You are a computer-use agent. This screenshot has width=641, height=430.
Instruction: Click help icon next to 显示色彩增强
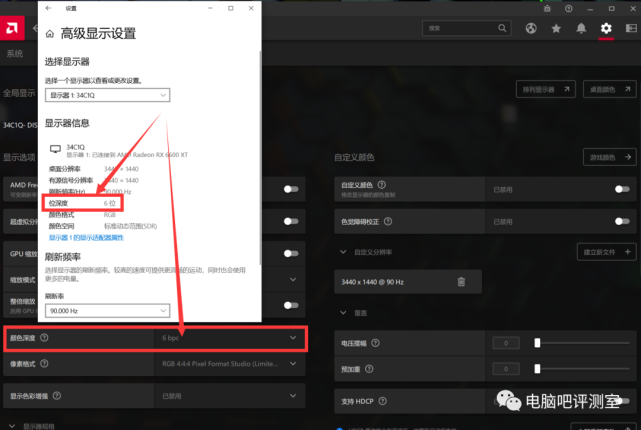[57, 396]
